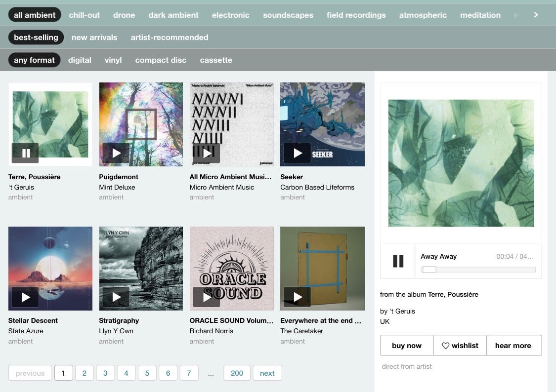This screenshot has width=556, height=392.
Task: Go to page 2 of results
Action: tap(85, 373)
